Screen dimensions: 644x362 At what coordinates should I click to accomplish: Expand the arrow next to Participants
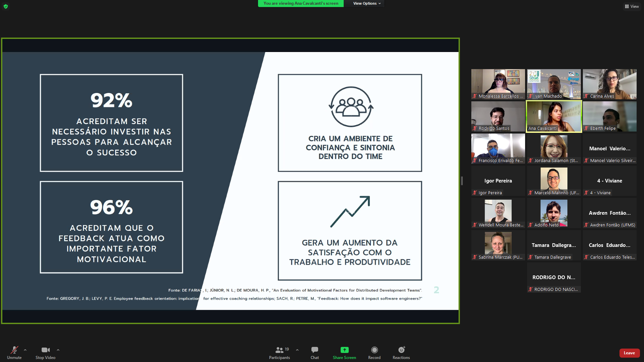[297, 350]
